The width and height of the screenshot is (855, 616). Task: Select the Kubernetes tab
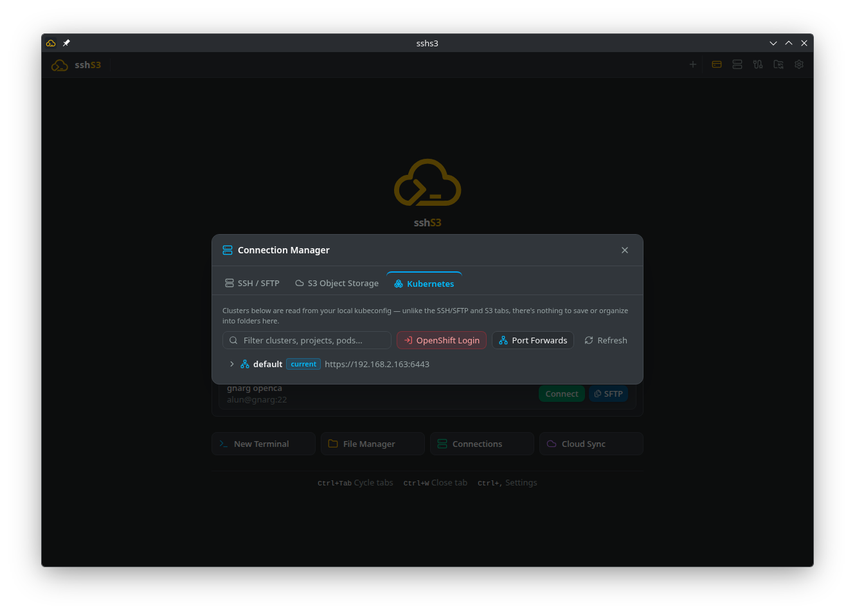[x=424, y=284]
